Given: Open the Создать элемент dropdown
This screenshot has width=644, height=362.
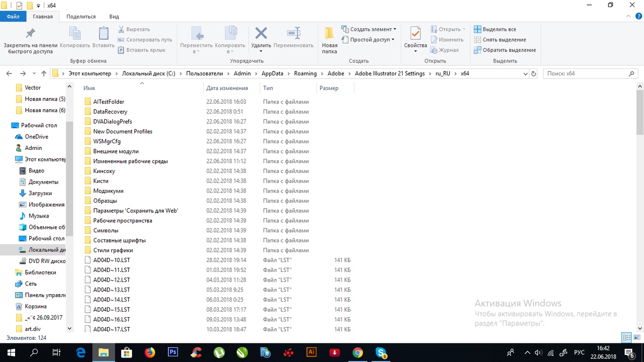Looking at the screenshot, I should click(369, 29).
